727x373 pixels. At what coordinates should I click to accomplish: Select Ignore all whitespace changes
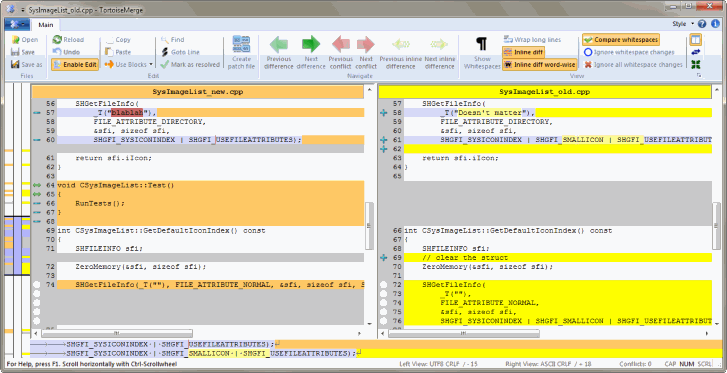(x=633, y=64)
